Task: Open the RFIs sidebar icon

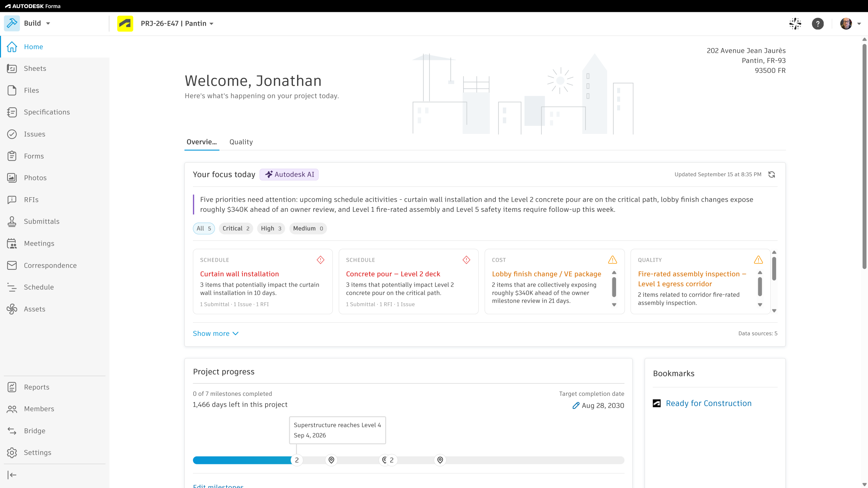Action: (x=12, y=200)
